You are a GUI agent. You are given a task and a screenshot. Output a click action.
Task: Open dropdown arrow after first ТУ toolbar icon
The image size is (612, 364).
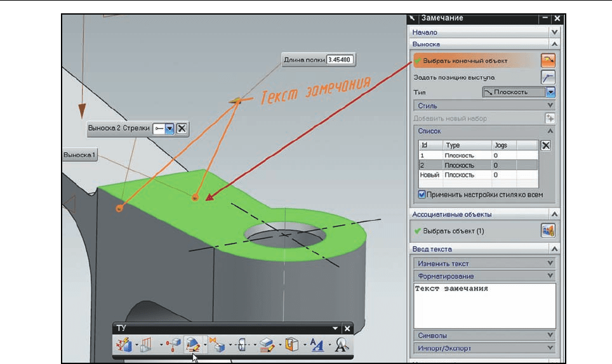(136, 344)
